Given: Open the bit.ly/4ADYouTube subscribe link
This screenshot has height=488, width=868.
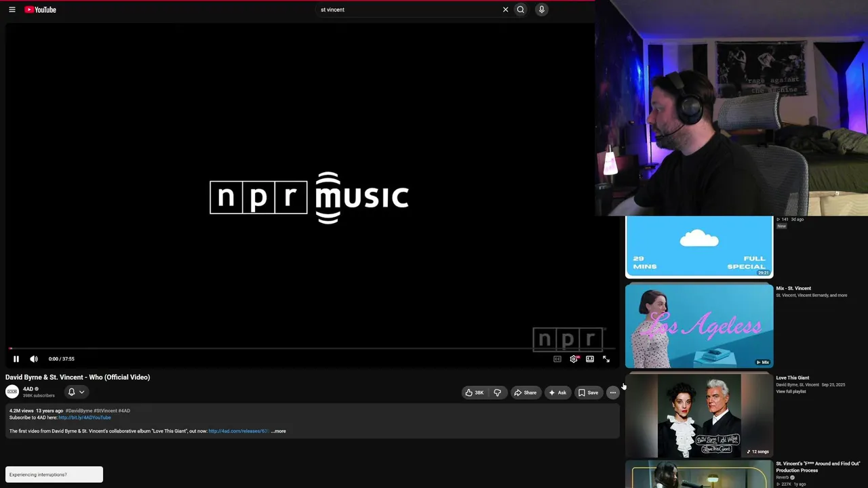Looking at the screenshot, I should tap(85, 418).
